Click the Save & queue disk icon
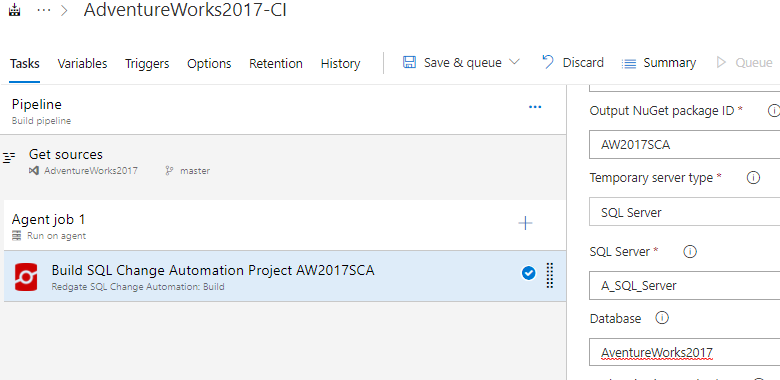 (x=409, y=63)
